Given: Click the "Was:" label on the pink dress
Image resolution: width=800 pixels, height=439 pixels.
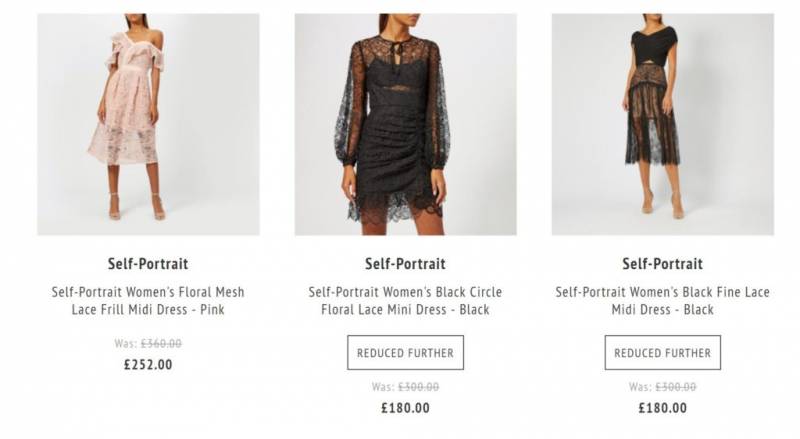Looking at the screenshot, I should point(126,344).
